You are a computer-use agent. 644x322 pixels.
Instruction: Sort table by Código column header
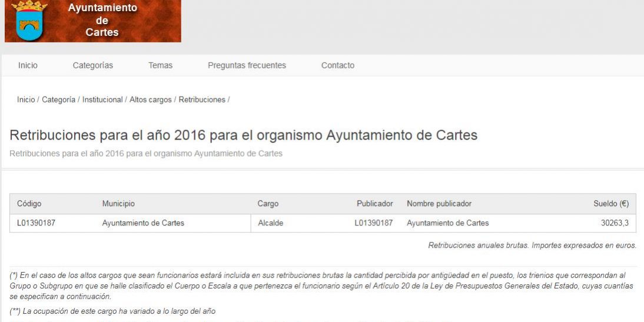pos(29,204)
